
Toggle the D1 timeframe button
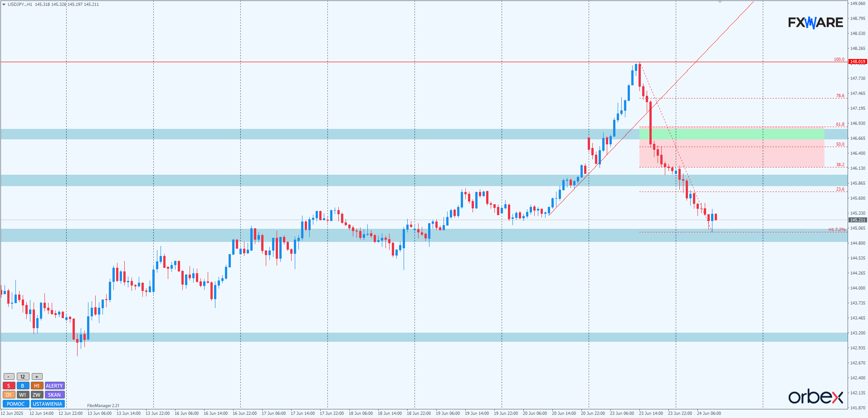[x=9, y=395]
